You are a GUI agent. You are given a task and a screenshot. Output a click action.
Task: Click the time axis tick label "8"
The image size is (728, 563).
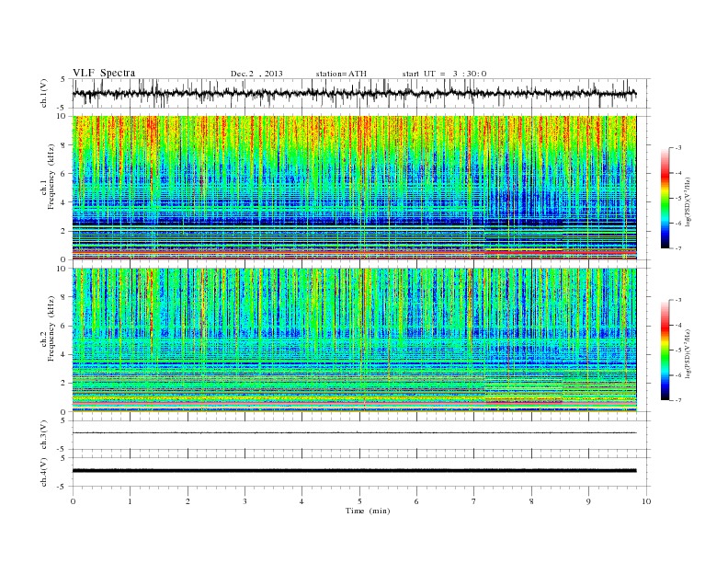pyautogui.click(x=531, y=501)
